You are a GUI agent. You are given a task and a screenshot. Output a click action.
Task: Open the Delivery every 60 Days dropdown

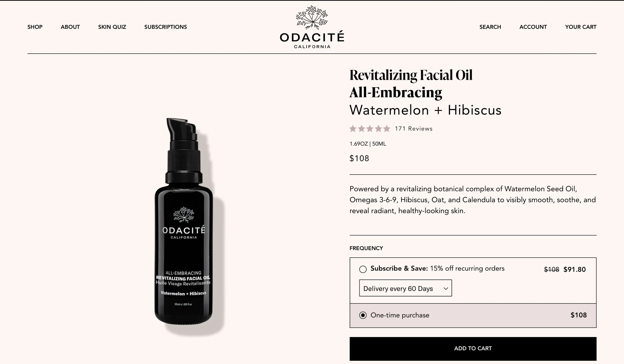(405, 288)
